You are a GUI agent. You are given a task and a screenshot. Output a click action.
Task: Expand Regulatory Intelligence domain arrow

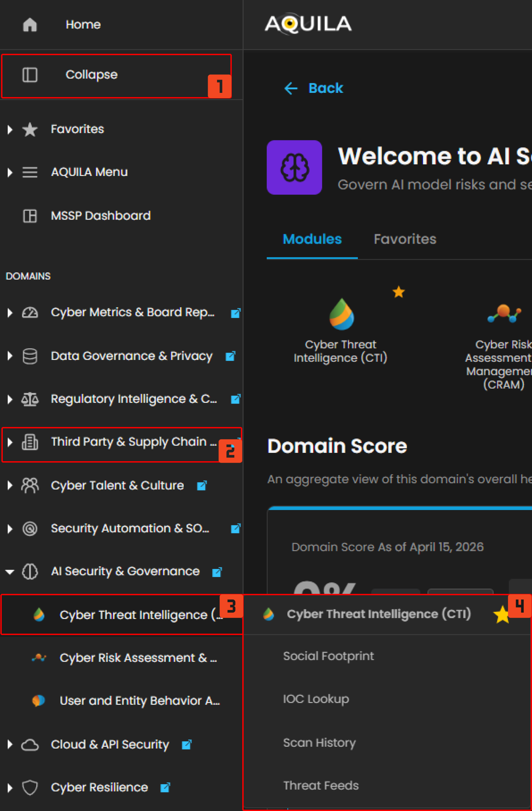(10, 399)
